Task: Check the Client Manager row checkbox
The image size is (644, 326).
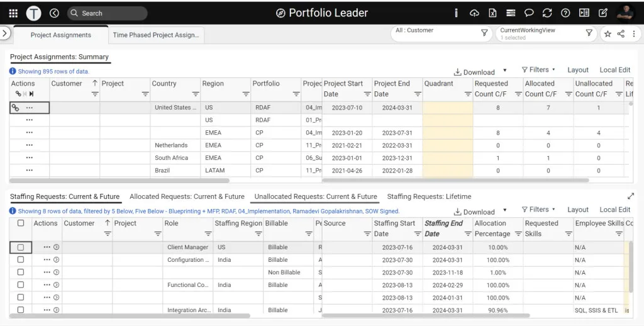Action: 21,247
